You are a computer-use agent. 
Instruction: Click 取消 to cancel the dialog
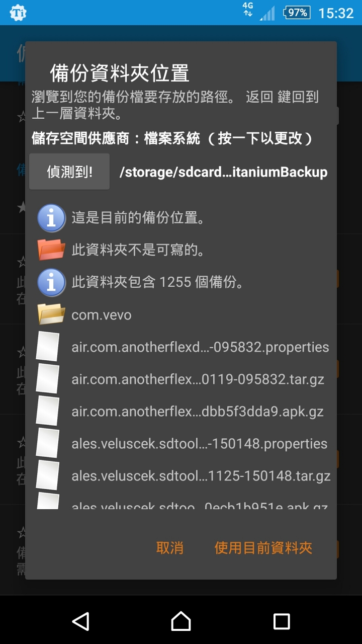(x=170, y=548)
